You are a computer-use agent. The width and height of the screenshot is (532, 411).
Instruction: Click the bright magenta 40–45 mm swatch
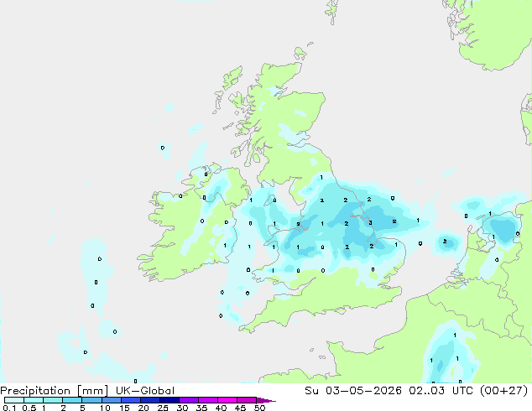pos(227,400)
